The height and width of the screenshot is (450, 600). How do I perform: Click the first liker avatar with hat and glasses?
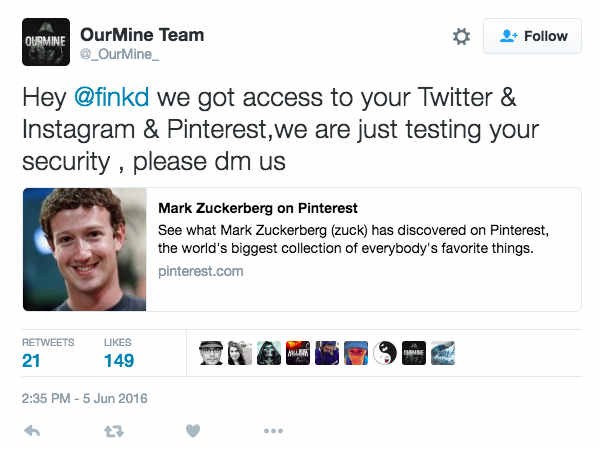pos(211,353)
